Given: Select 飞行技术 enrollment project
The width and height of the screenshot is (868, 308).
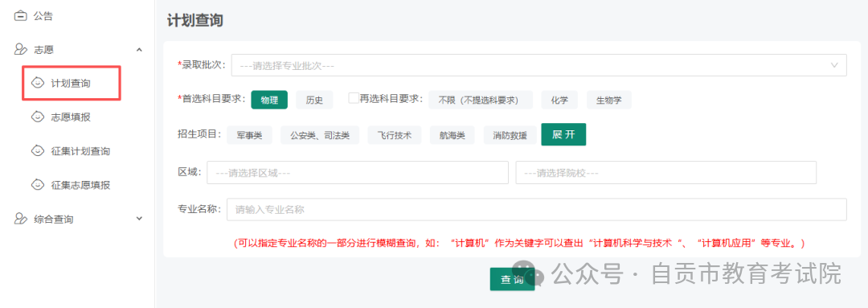Looking at the screenshot, I should click(395, 135).
